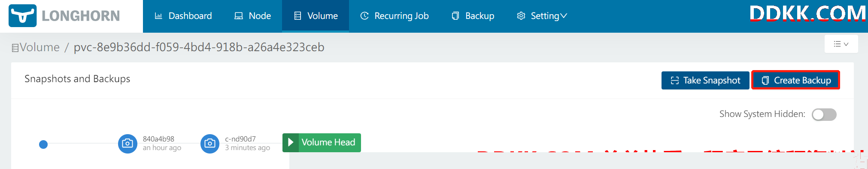Enable the Show System Hidden switch
Image resolution: width=868 pixels, height=169 pixels.
pyautogui.click(x=824, y=114)
